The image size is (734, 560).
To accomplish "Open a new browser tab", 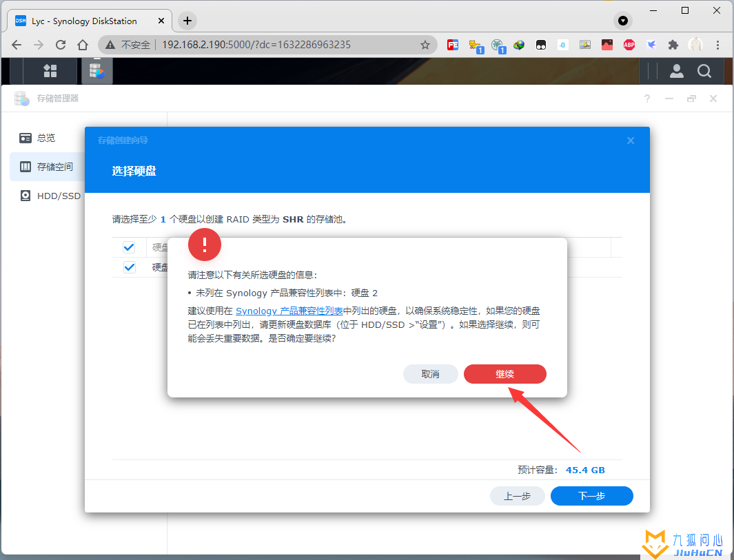I will [187, 21].
